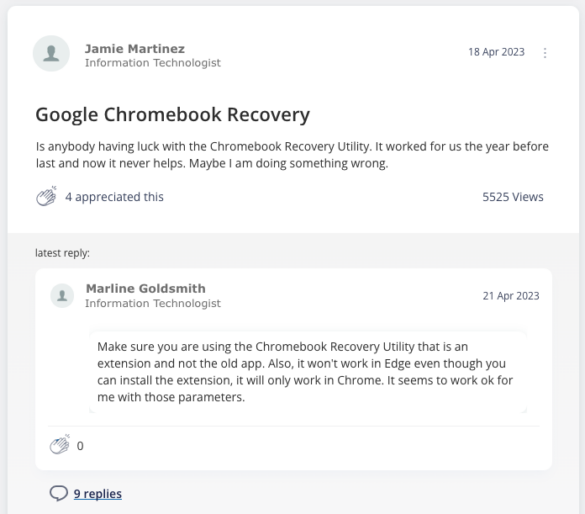Click Marline's Information Technologist role label
The image size is (585, 514).
point(153,303)
